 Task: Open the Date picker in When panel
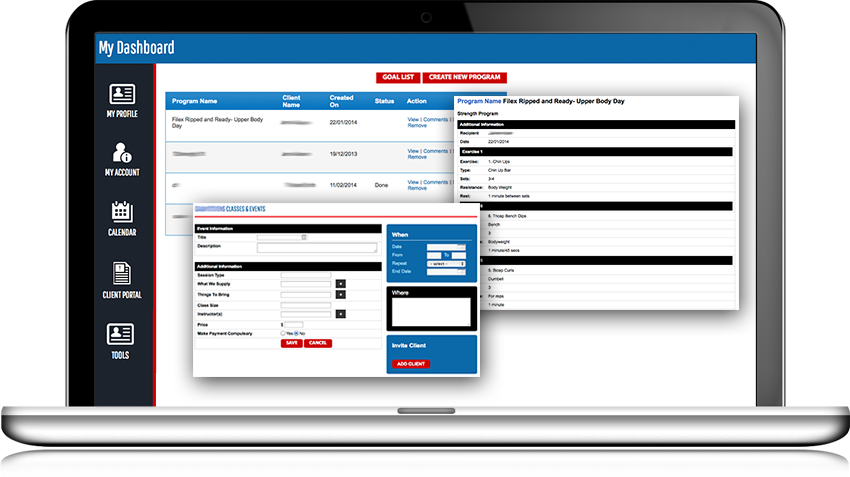point(445,246)
